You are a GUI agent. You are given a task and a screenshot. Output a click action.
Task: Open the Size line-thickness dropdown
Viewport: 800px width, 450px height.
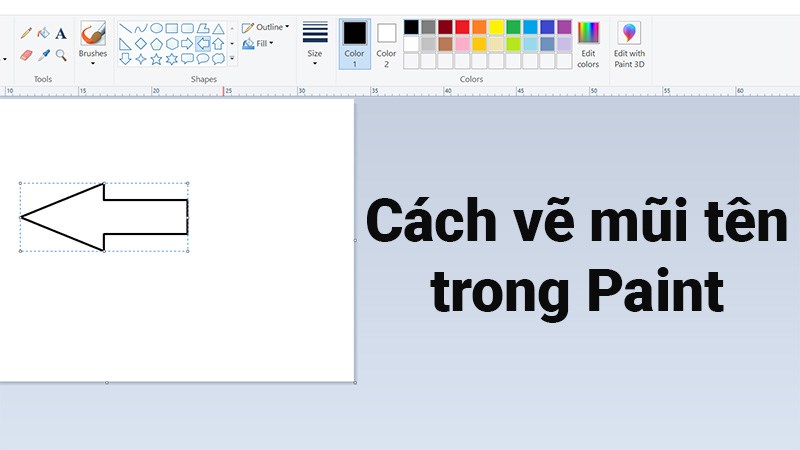pos(315,44)
